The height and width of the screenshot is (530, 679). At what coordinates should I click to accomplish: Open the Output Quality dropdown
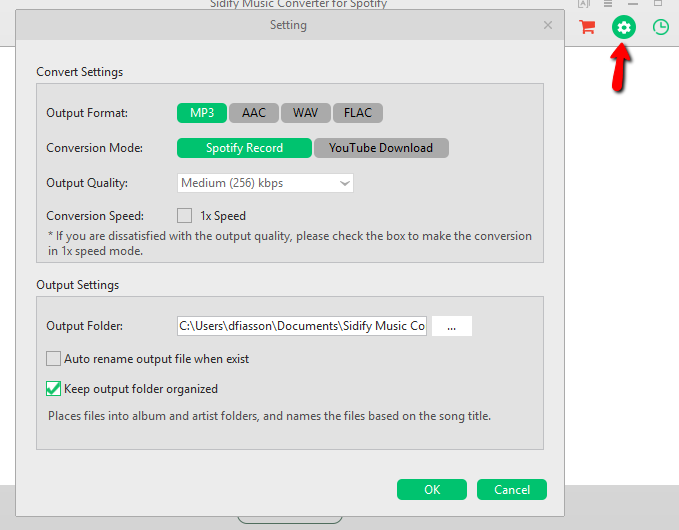[265, 183]
